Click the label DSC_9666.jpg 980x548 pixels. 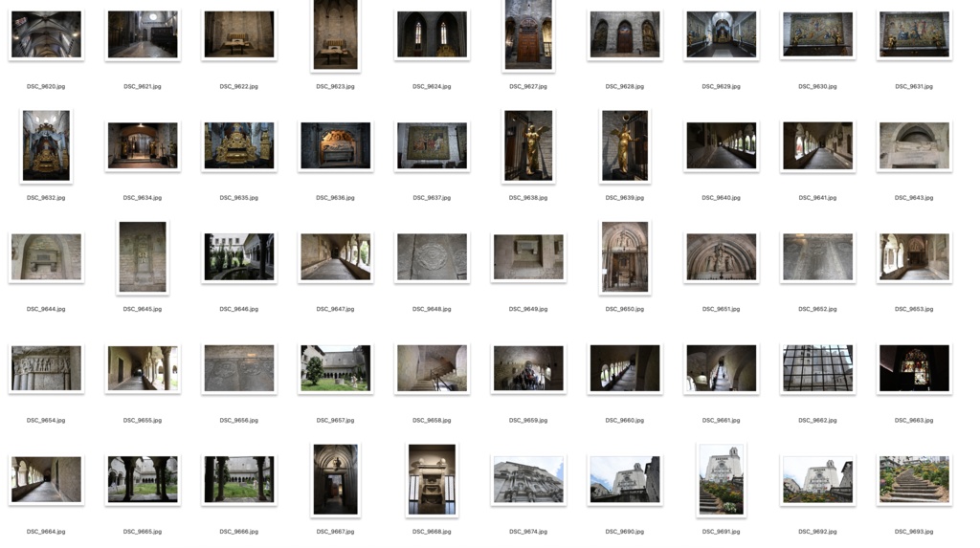pyautogui.click(x=238, y=532)
